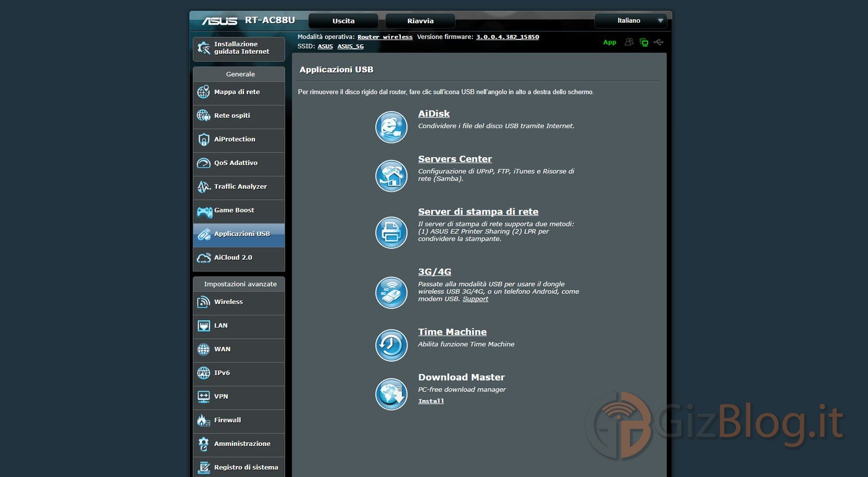
Task: Open the Servers Center link
Action: click(455, 159)
